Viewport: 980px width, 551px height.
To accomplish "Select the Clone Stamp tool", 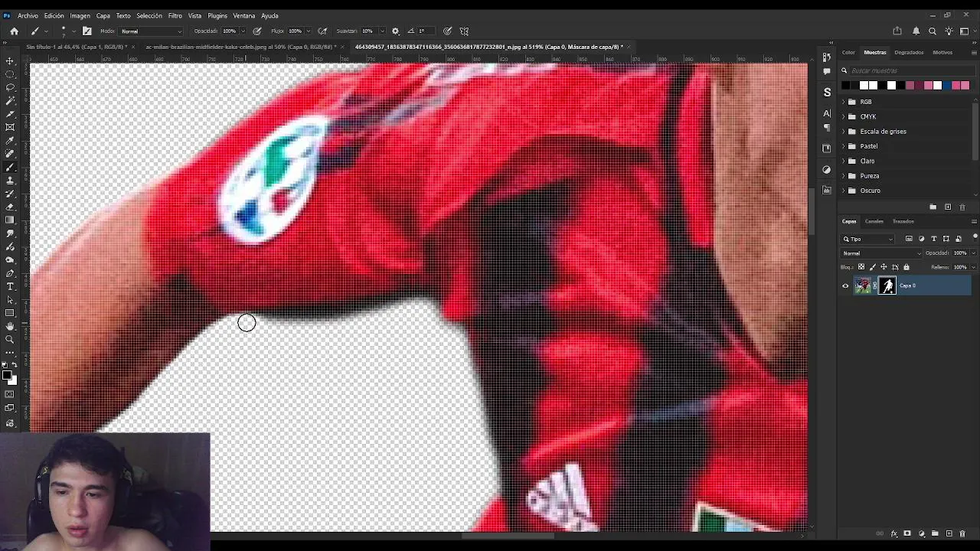I will [x=10, y=181].
